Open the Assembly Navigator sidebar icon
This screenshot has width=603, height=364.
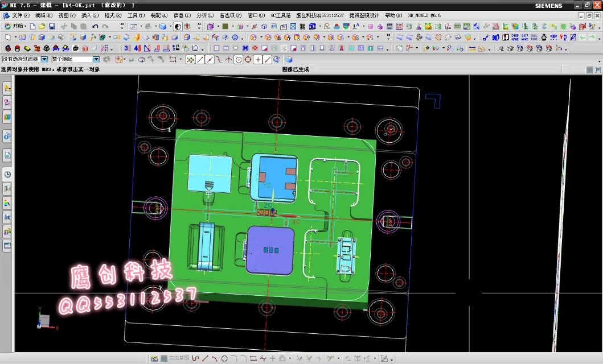(7, 88)
